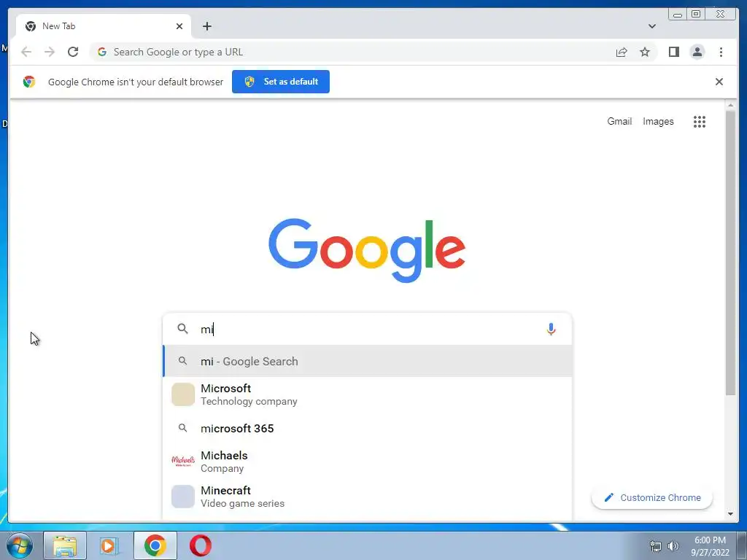Expand the tab search chevron
The width and height of the screenshot is (747, 560).
coord(651,26)
